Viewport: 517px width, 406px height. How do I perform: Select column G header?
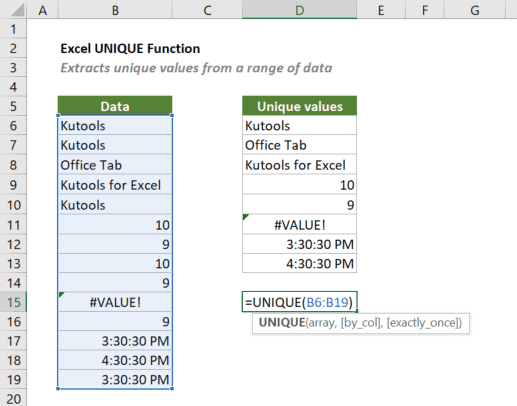tap(475, 10)
